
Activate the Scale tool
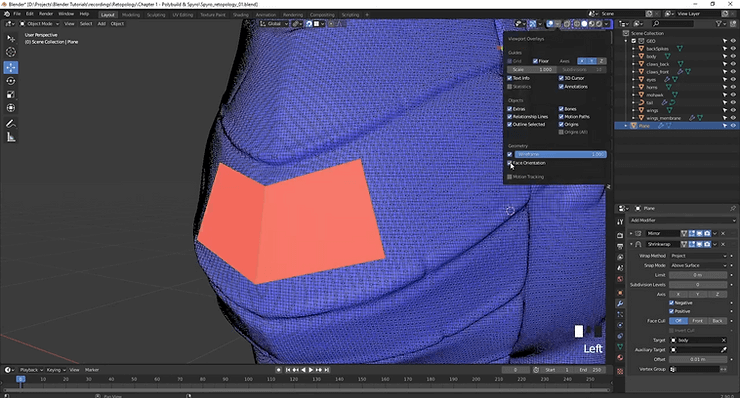(11, 94)
